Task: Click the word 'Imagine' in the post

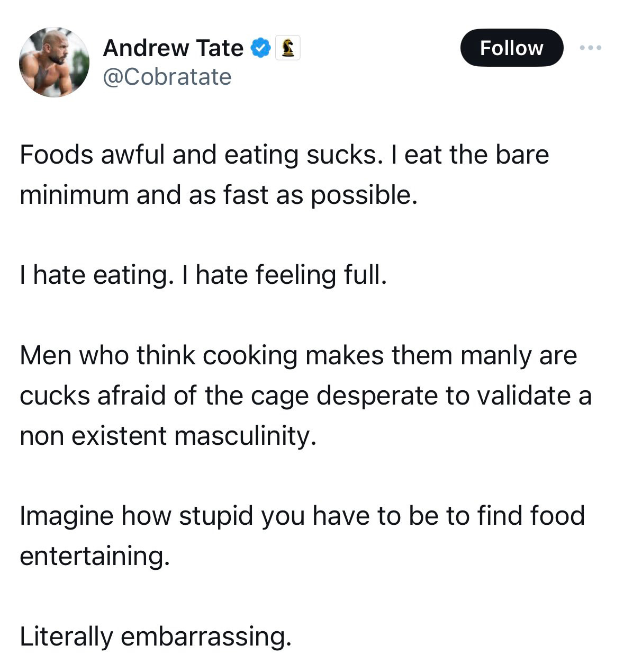Action: point(66,516)
